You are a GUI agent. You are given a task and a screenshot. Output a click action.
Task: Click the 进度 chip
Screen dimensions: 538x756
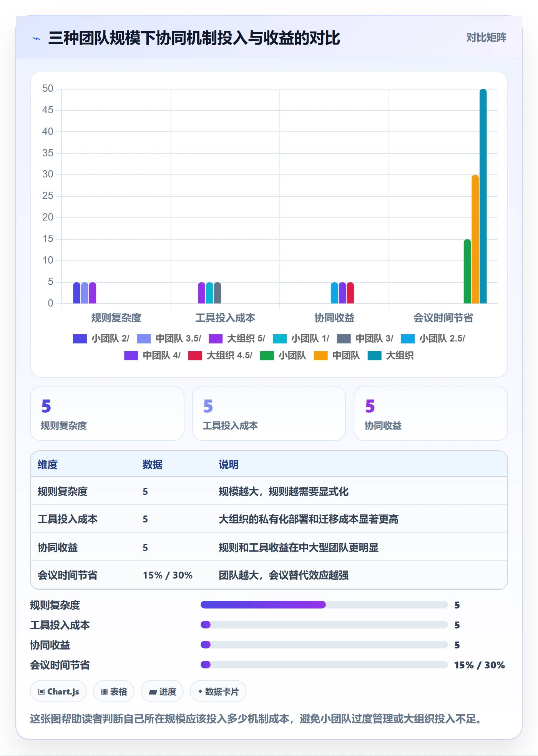[x=162, y=691]
